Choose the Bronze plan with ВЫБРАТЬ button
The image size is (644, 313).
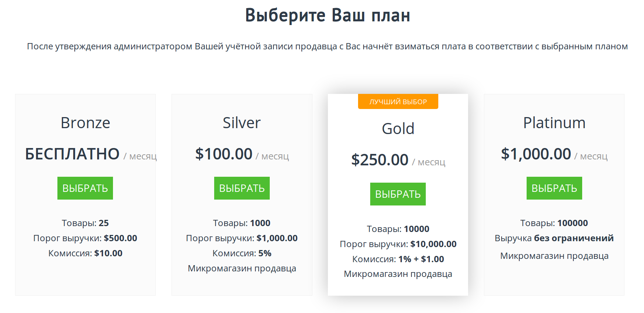85,188
